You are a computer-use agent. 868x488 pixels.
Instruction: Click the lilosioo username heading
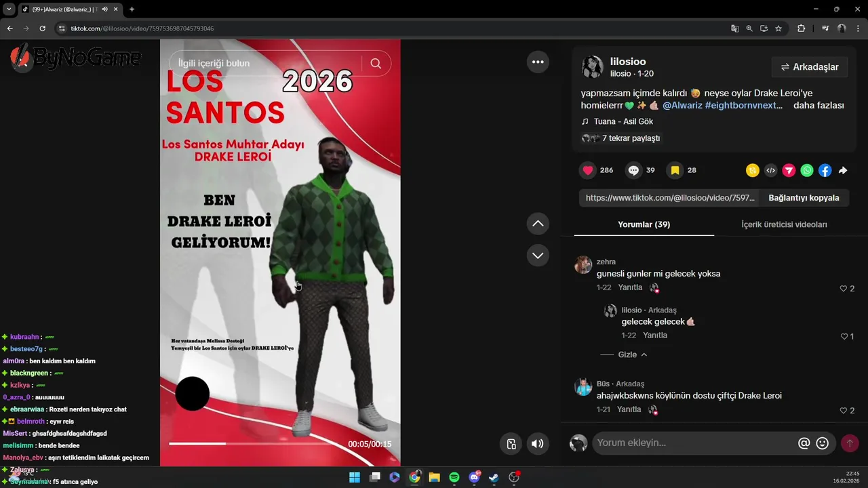pyautogui.click(x=628, y=62)
